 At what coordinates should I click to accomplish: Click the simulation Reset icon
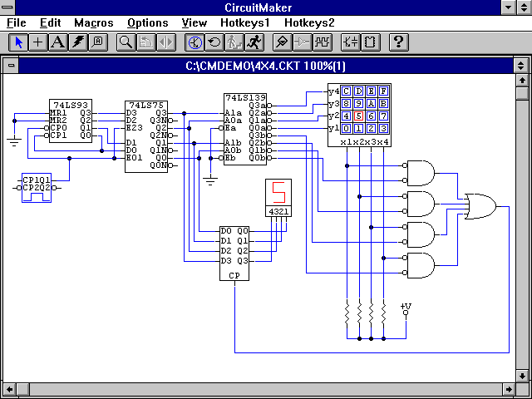click(x=214, y=41)
